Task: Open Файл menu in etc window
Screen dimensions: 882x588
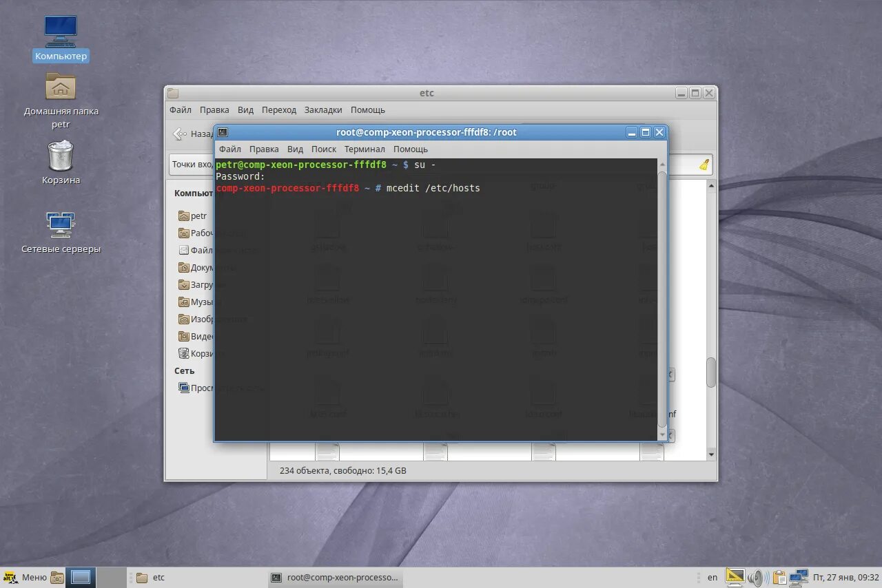Action: [x=181, y=109]
